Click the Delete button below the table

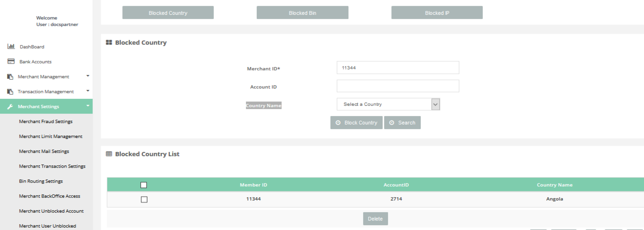[x=375, y=219]
